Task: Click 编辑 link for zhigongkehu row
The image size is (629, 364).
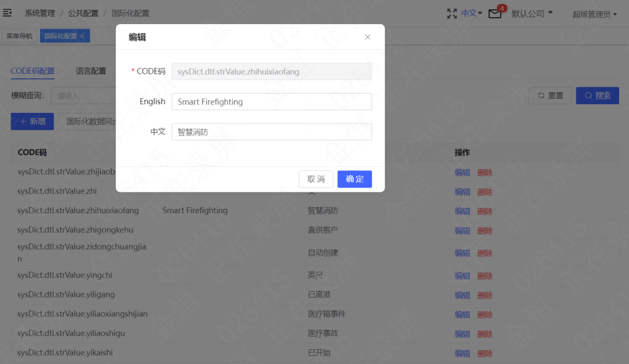Action: point(462,230)
